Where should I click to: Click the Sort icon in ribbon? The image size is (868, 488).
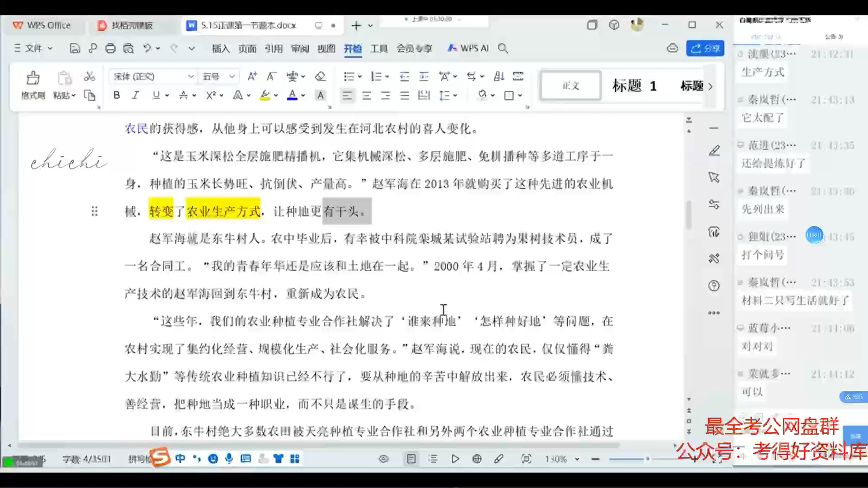coord(499,76)
